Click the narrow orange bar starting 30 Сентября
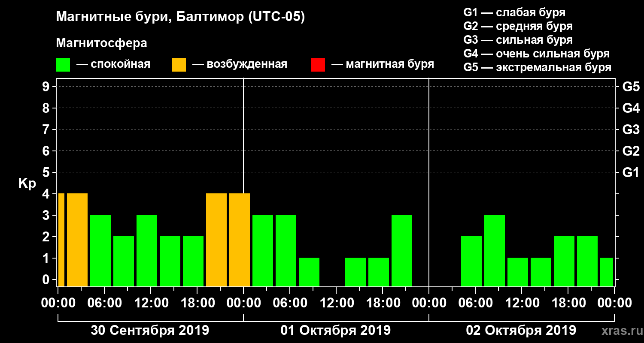644x343 pixels. click(61, 240)
